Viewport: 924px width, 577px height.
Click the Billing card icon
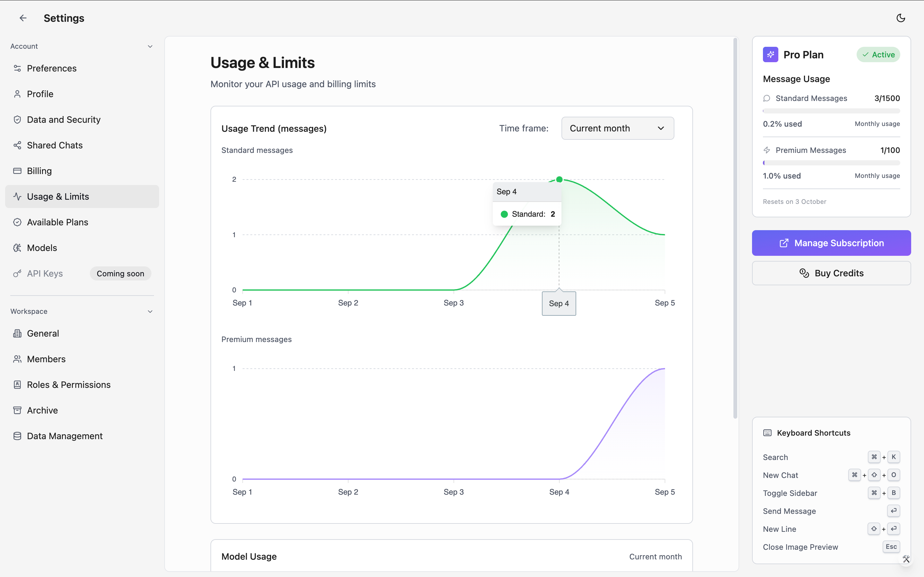(17, 171)
